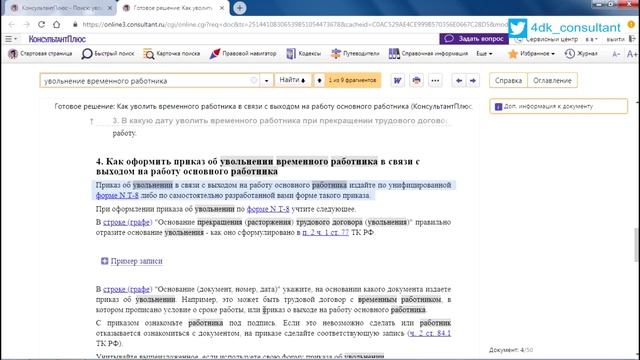
Task: Jump up via arrow beside section 3 heading
Action: pyautogui.click(x=92, y=121)
